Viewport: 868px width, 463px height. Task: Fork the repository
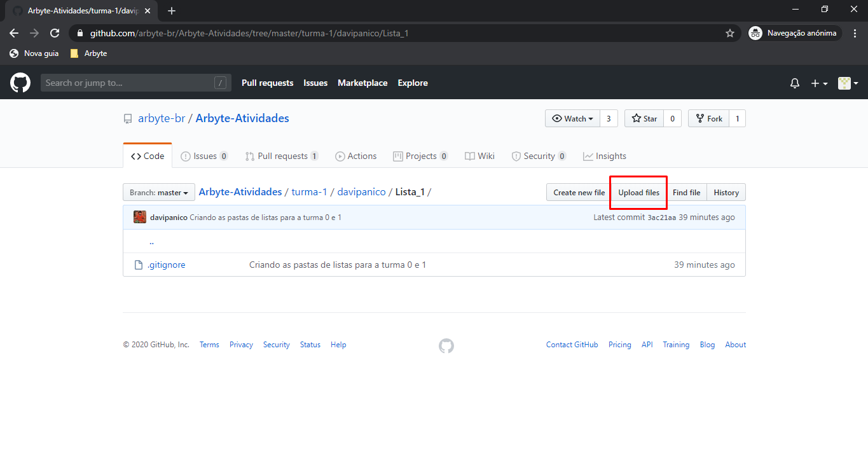[x=708, y=118]
